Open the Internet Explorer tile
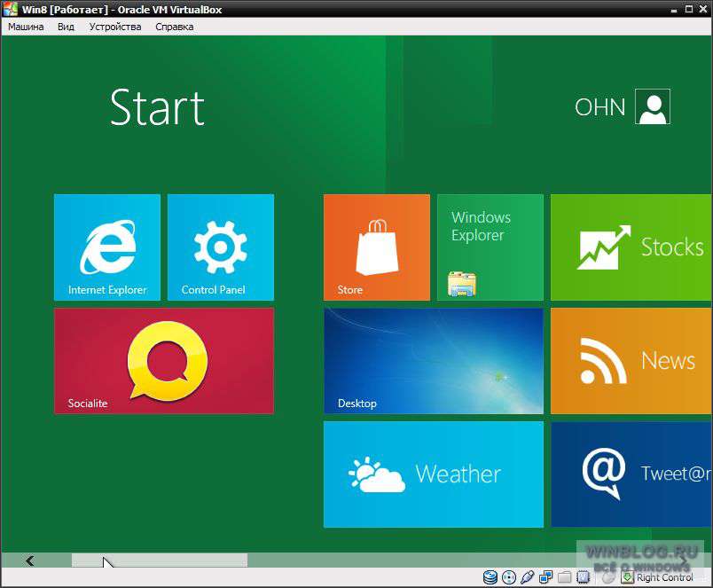The height and width of the screenshot is (588, 713). tap(106, 247)
